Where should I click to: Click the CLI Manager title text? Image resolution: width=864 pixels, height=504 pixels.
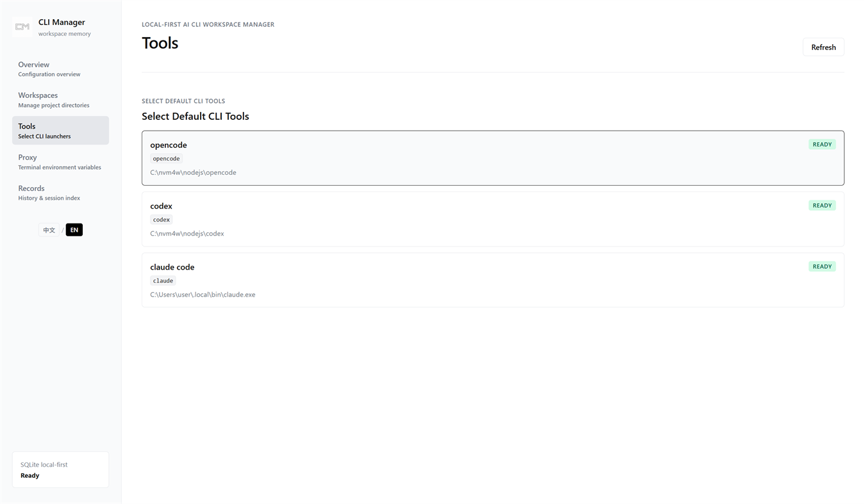point(62,22)
